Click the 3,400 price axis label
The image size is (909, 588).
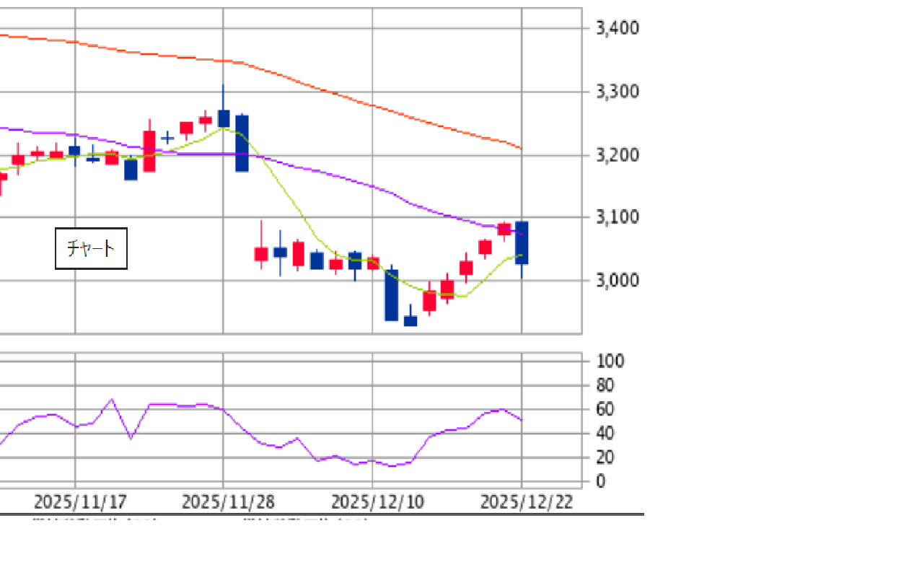(x=618, y=28)
